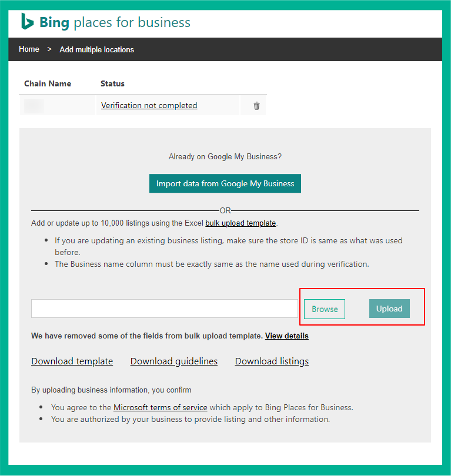
Task: Click 'Already on Google My Business?' text
Action: pyautogui.click(x=225, y=157)
